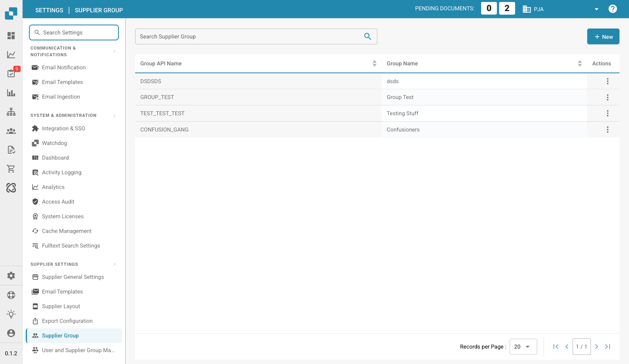The width and height of the screenshot is (629, 364).
Task: Open the PJA company dropdown arrow
Action: pos(596,9)
